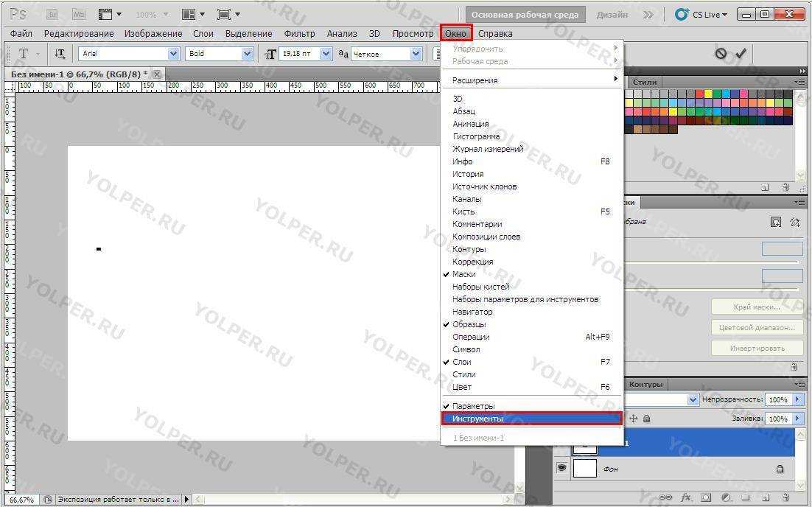Create a new adjustment layer
Viewport: 812px width, 507px height.
point(726,497)
